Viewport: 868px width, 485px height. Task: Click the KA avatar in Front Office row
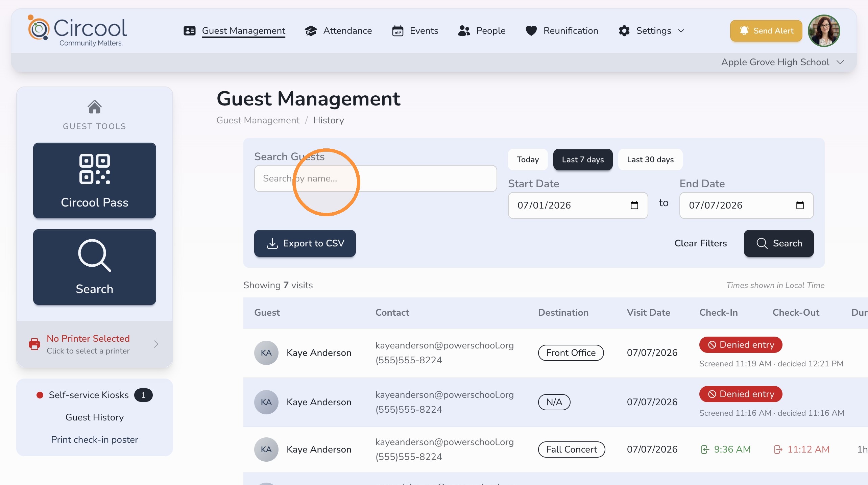(x=266, y=353)
